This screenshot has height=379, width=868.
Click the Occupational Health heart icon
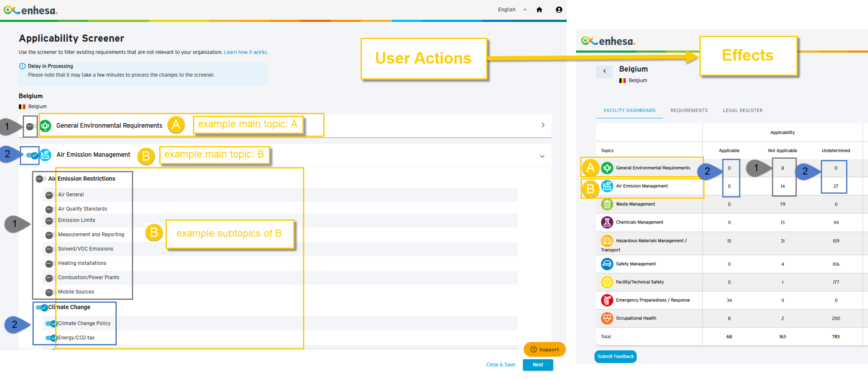[607, 318]
